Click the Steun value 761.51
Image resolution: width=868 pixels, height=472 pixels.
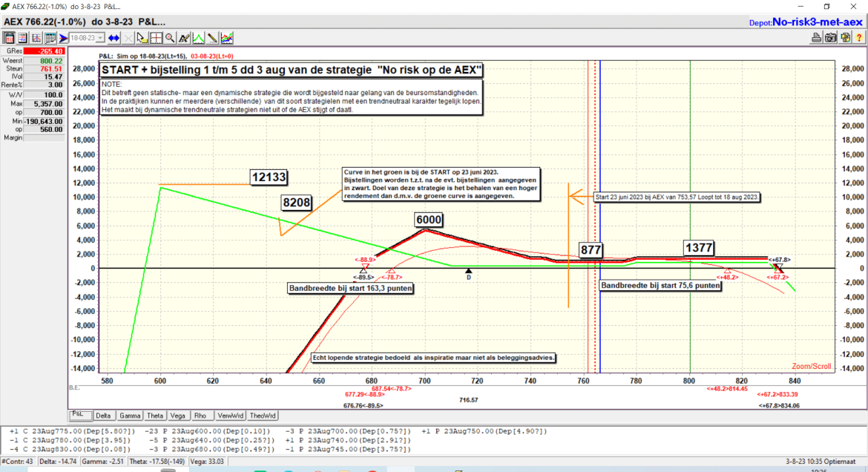click(44, 69)
